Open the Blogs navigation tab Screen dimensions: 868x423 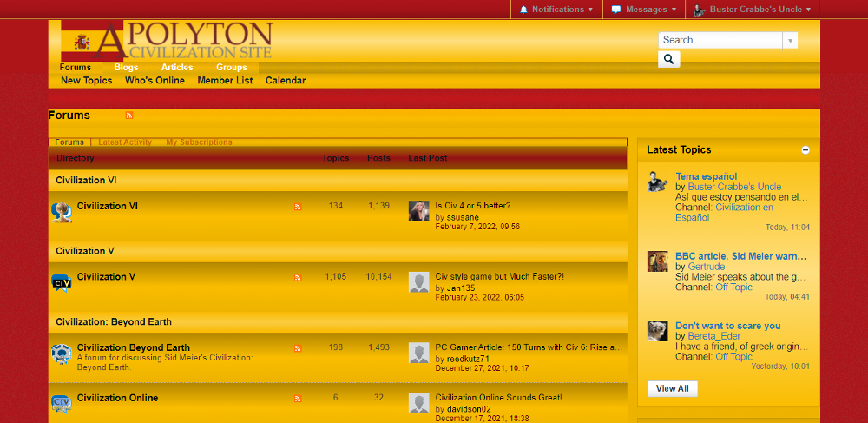(126, 67)
